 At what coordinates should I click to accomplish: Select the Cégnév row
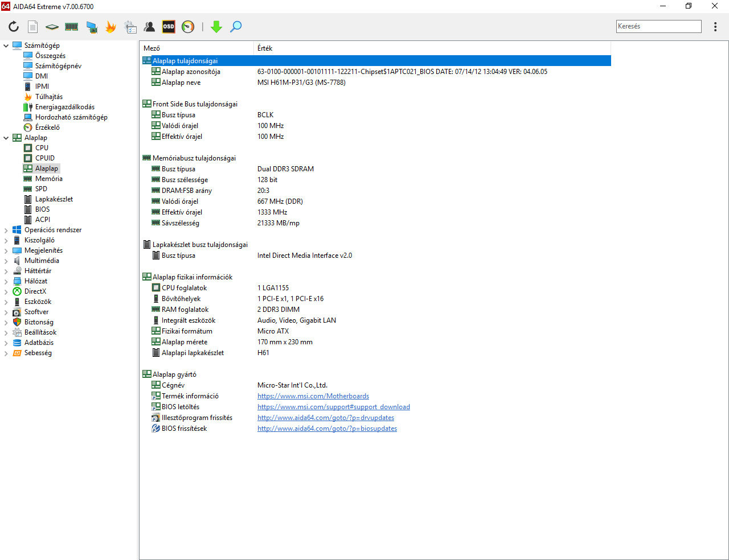pyautogui.click(x=376, y=385)
